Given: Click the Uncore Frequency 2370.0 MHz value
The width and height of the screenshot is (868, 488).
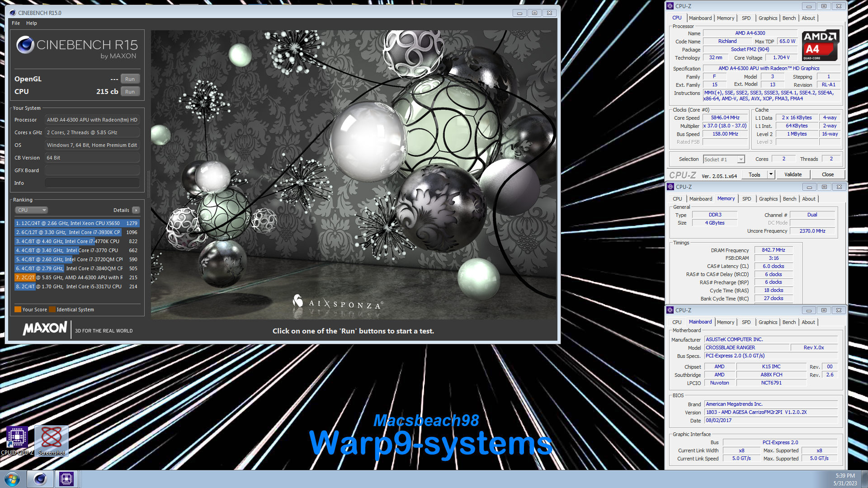Looking at the screenshot, I should tap(812, 231).
